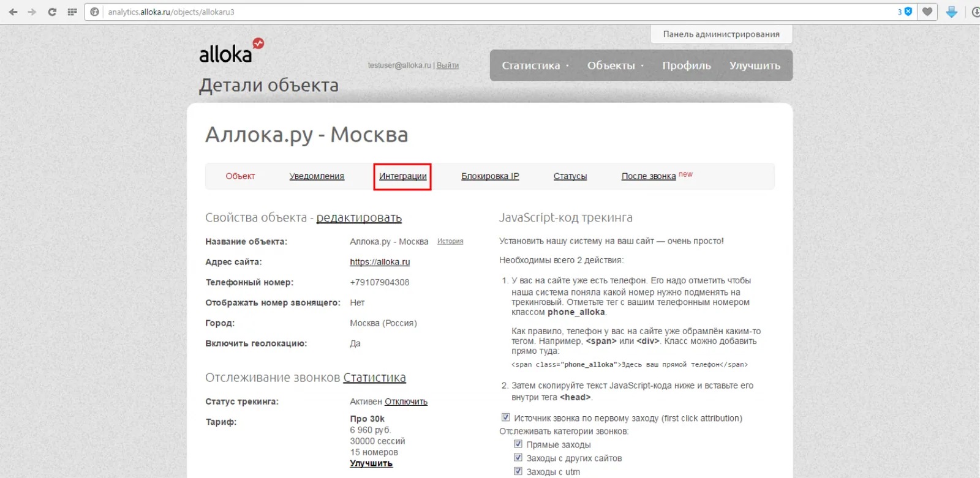
Task: Click Отключить to disable tracking
Action: pos(406,401)
